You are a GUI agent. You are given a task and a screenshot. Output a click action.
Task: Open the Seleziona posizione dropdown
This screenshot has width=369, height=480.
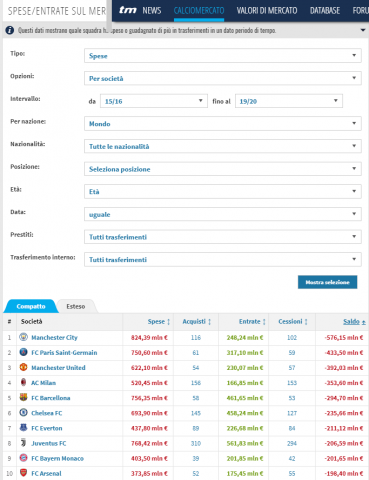click(x=223, y=169)
